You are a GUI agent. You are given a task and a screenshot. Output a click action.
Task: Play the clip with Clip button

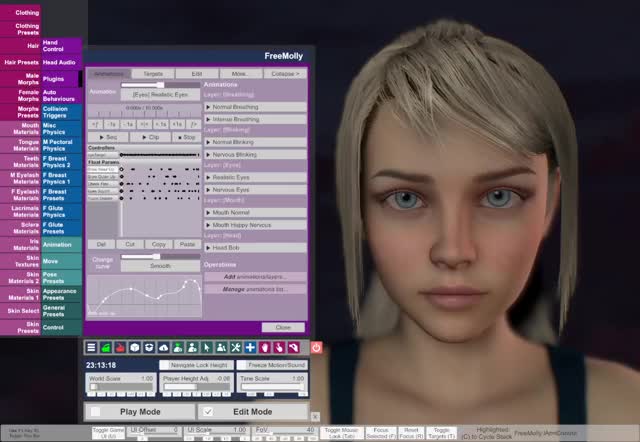[x=150, y=137]
